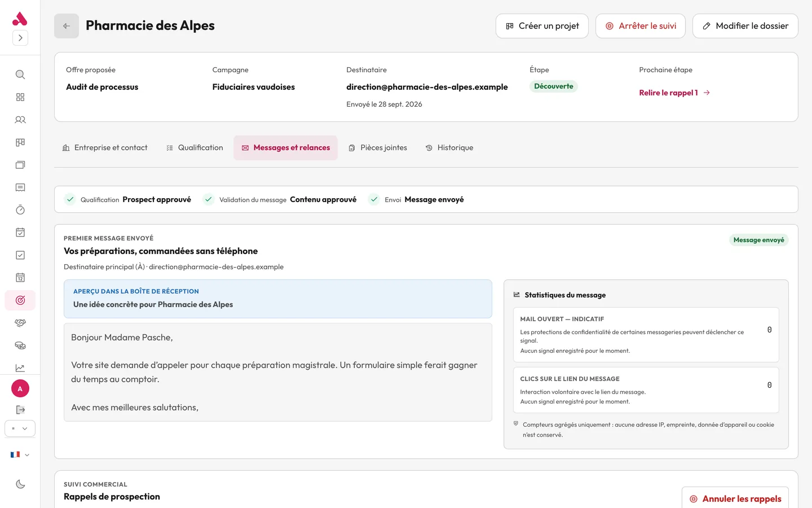Click the app logo at top left
This screenshot has width=812, height=508.
tap(20, 19)
